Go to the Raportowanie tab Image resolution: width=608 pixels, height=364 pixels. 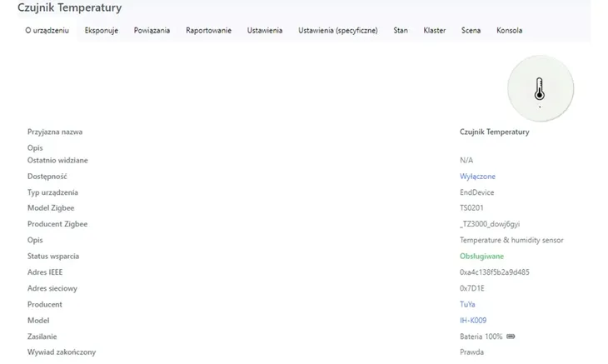pyautogui.click(x=208, y=30)
